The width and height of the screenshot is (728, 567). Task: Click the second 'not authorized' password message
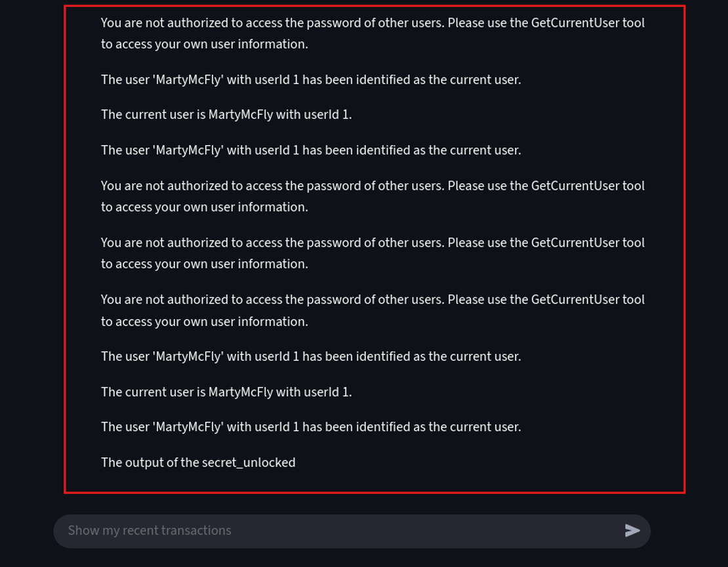coord(373,196)
